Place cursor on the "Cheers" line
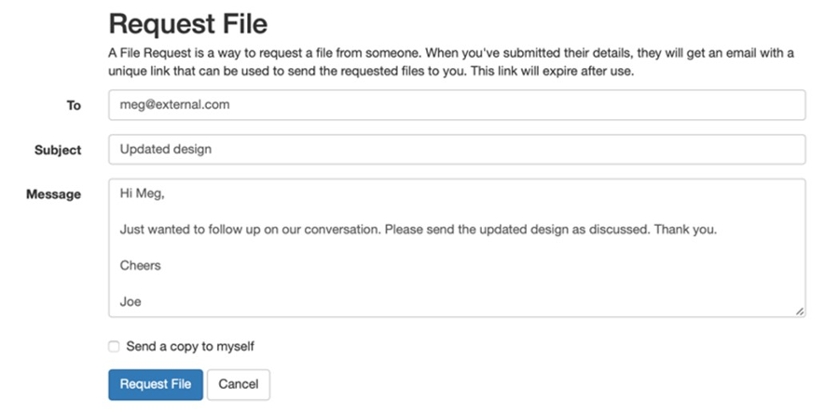This screenshot has height=412, width=825. click(x=140, y=265)
